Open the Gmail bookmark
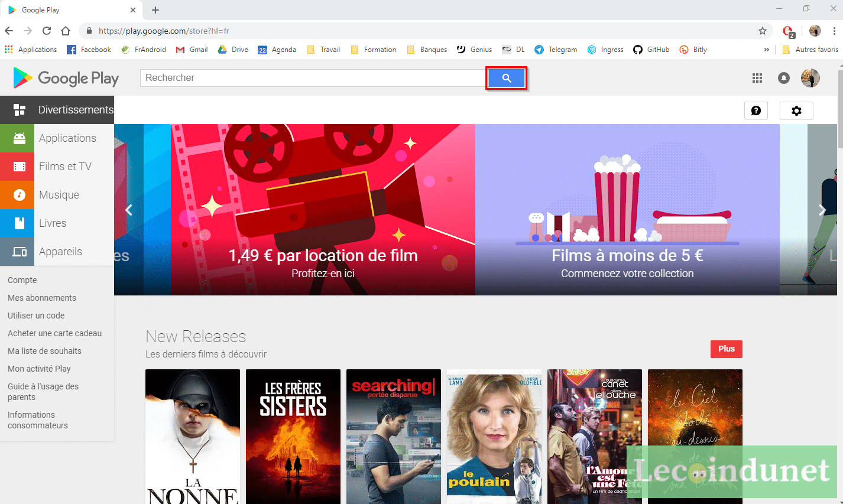Image resolution: width=843 pixels, height=504 pixels. click(192, 50)
